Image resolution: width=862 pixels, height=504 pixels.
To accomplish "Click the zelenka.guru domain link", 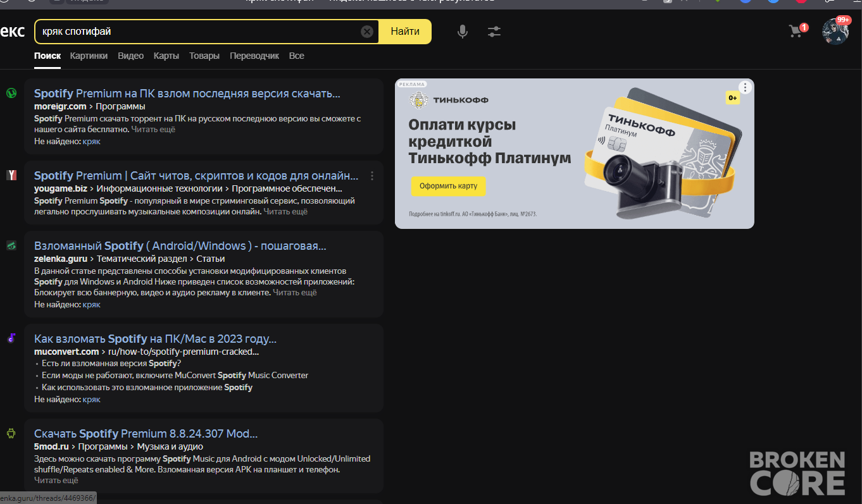I will [60, 259].
